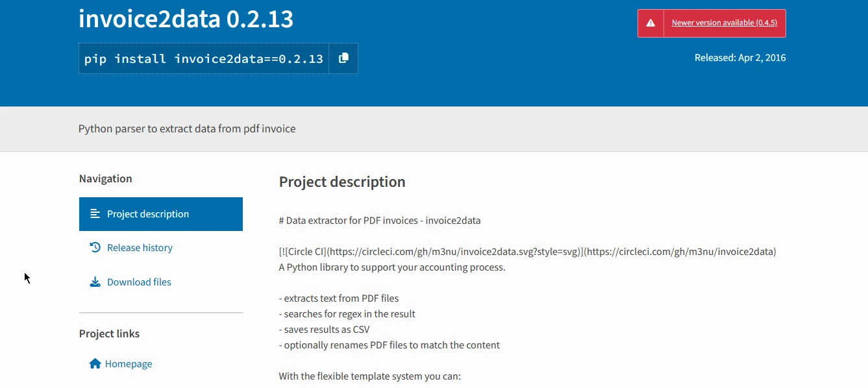Viewport: 868px width, 388px height.
Task: Click the Download files arrow icon
Action: pos(95,282)
